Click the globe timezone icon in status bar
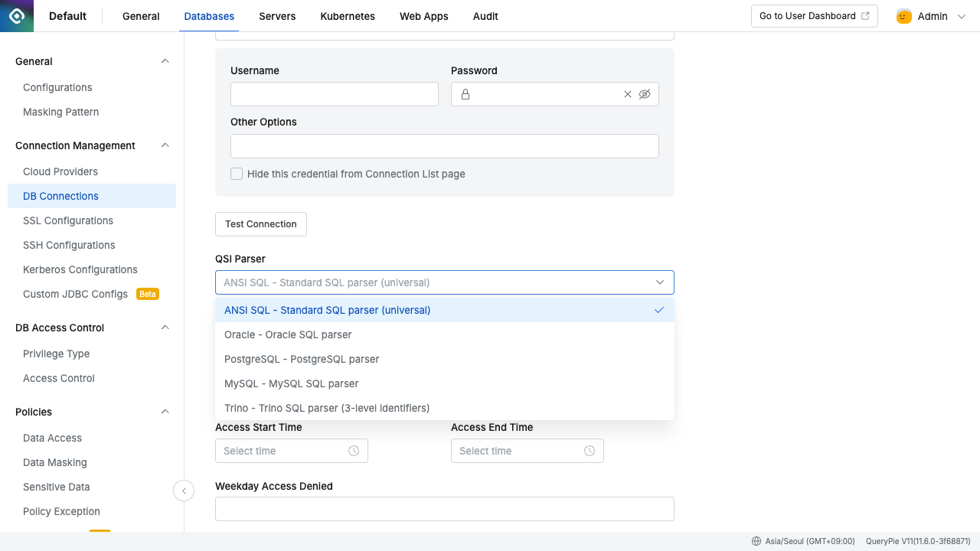This screenshot has width=980, height=551. tap(756, 541)
